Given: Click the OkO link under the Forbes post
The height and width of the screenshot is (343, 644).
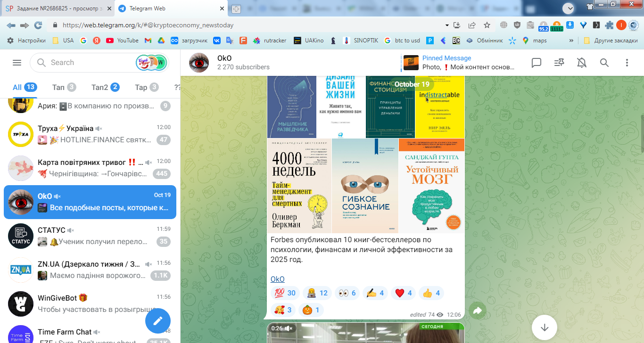Looking at the screenshot, I should pos(278,279).
